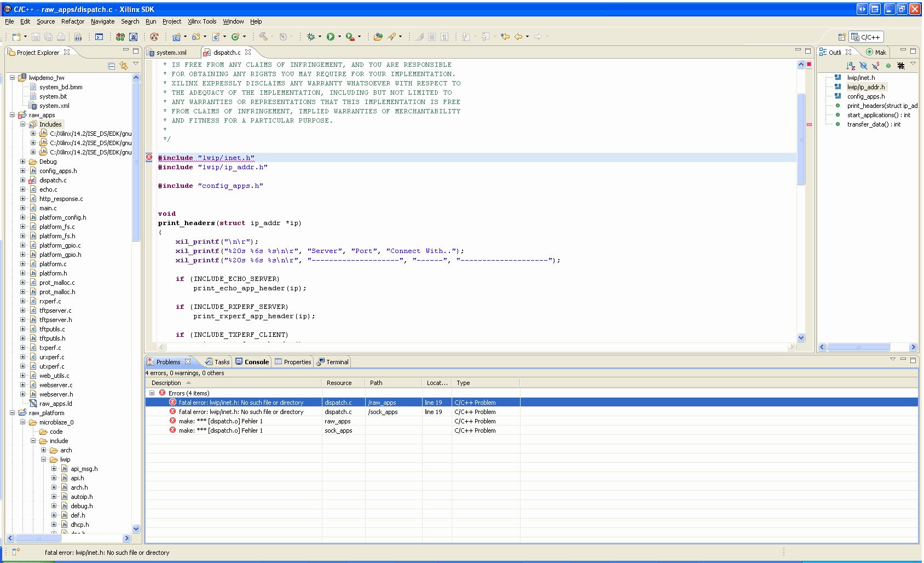Click the Project Explorer vertical scrollbar thumb
Viewport: 924px width, 563px height.
pos(136,162)
